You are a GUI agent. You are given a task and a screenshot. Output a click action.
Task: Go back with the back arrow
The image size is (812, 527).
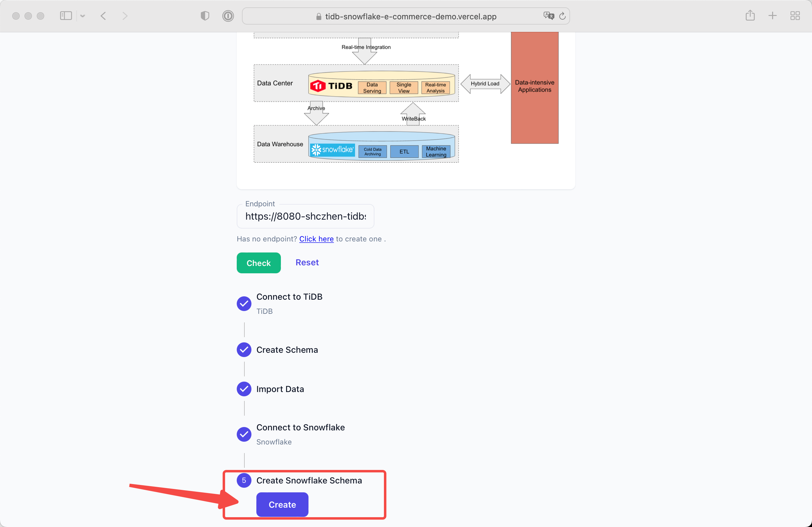click(x=103, y=16)
